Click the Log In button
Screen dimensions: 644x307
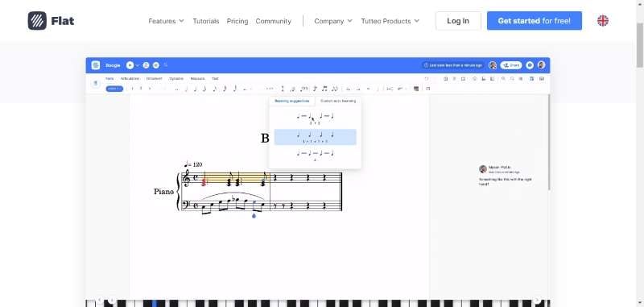click(458, 21)
